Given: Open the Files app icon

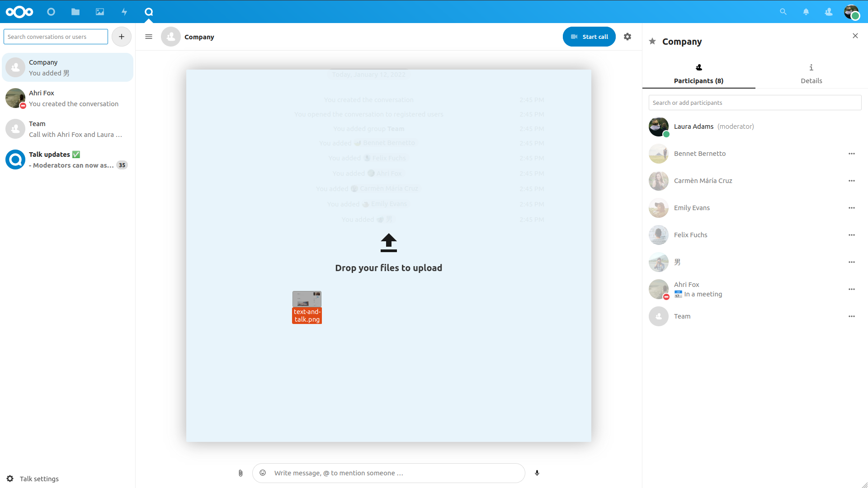Looking at the screenshot, I should point(75,12).
